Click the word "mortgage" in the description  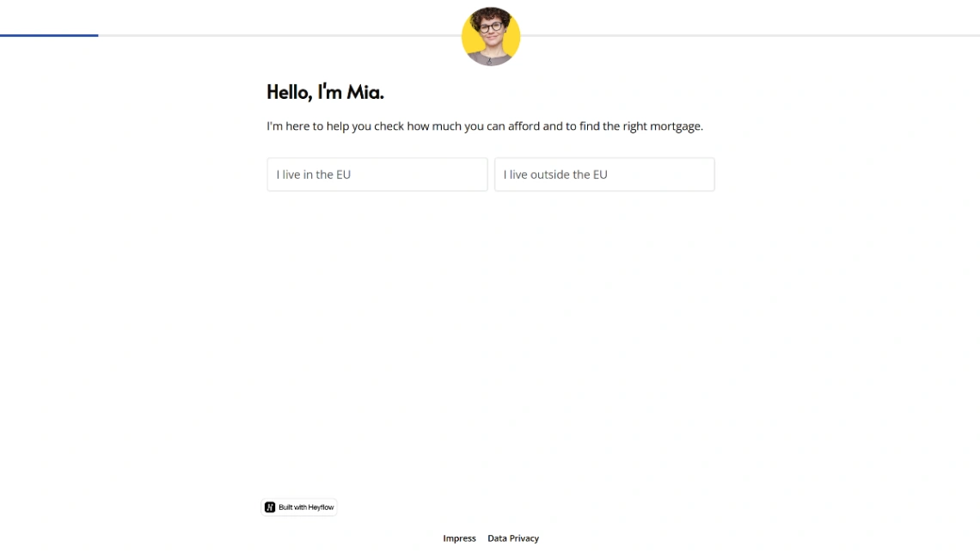(675, 126)
